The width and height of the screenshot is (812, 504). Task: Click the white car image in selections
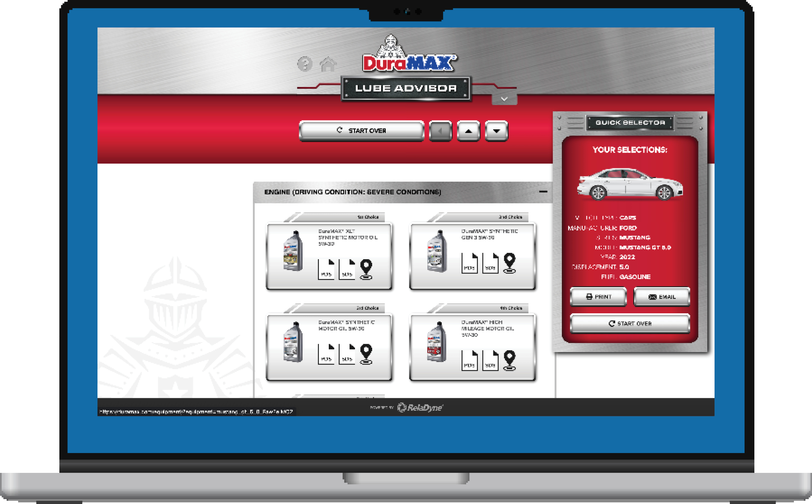pyautogui.click(x=630, y=184)
